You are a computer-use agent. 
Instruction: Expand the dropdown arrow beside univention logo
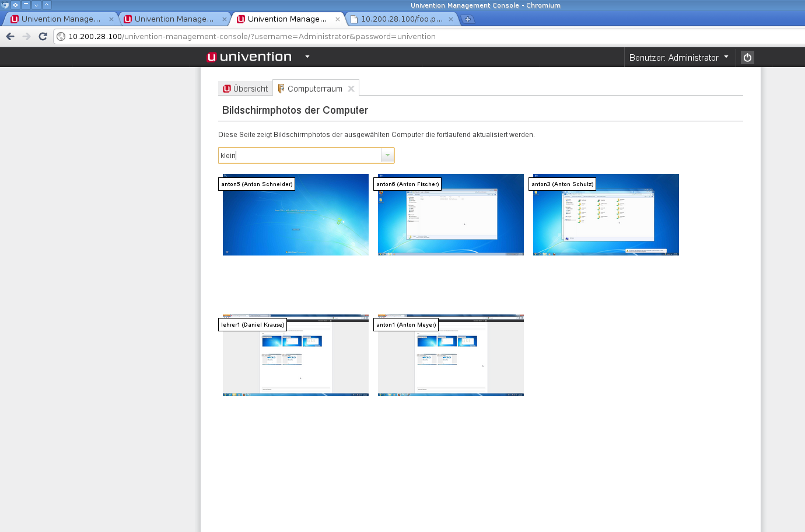click(307, 57)
